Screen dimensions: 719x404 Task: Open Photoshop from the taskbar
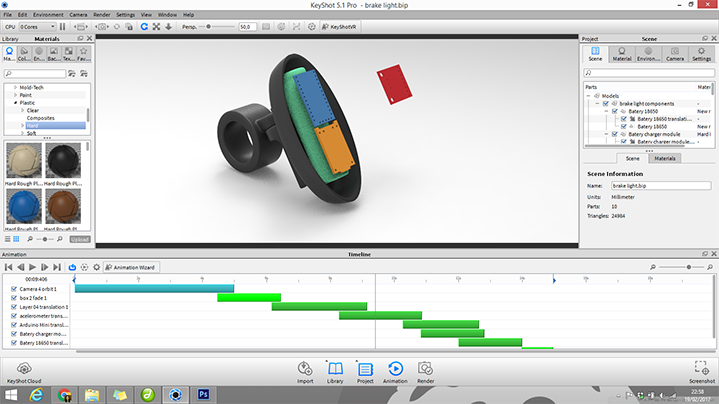click(204, 395)
